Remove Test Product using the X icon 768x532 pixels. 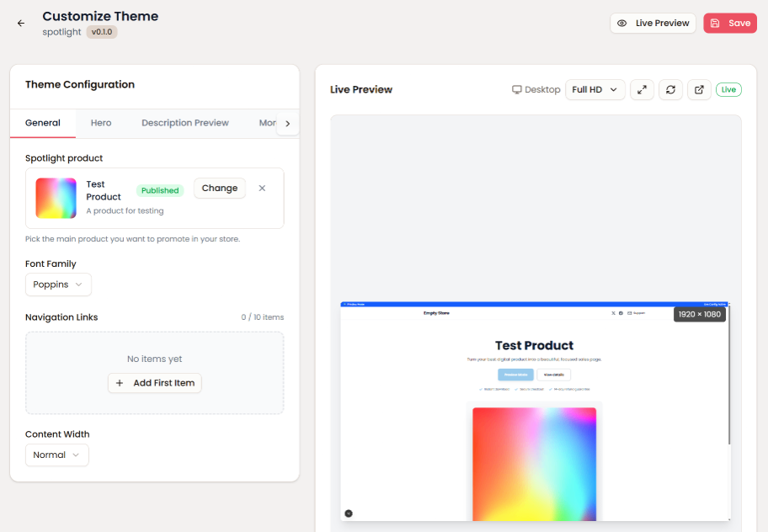261,188
